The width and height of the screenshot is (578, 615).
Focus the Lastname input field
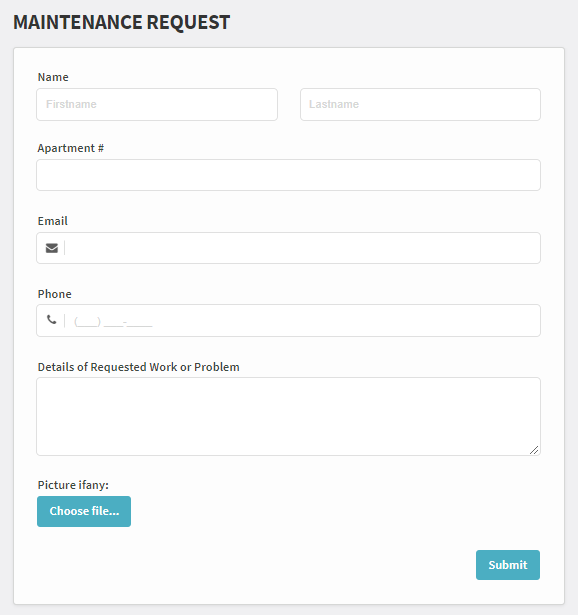420,104
